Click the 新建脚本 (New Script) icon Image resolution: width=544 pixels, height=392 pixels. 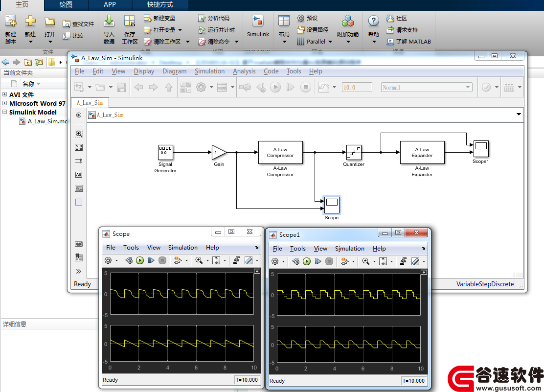point(11,22)
